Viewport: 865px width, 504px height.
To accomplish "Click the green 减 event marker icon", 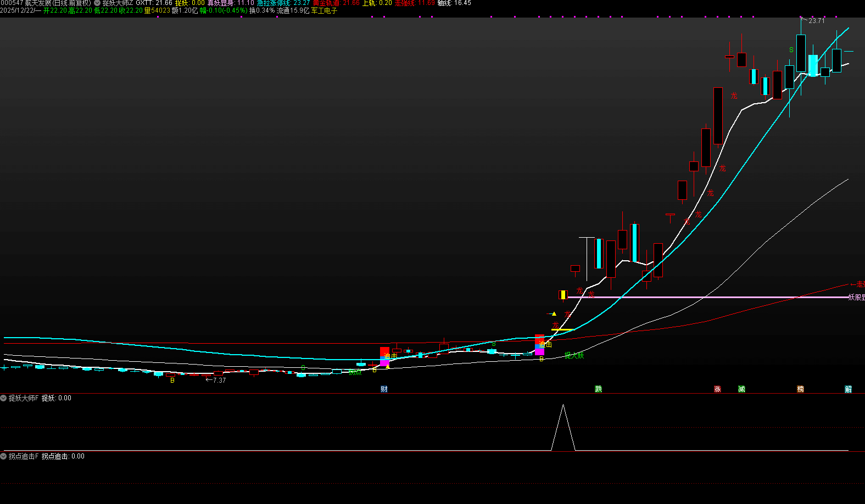I will click(741, 389).
